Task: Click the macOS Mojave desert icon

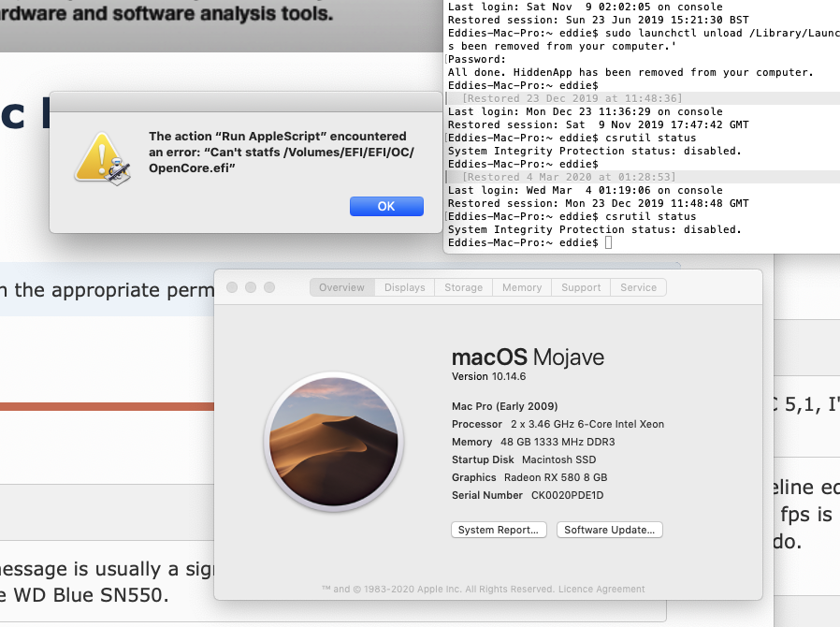Action: coord(333,442)
